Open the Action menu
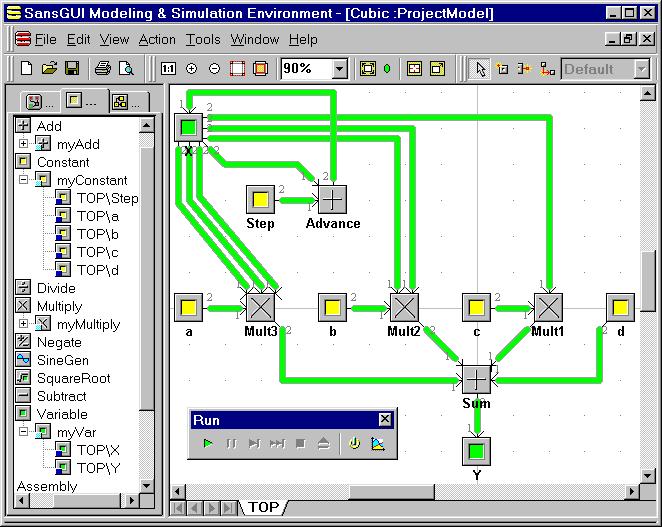The width and height of the screenshot is (662, 527). coord(157,40)
